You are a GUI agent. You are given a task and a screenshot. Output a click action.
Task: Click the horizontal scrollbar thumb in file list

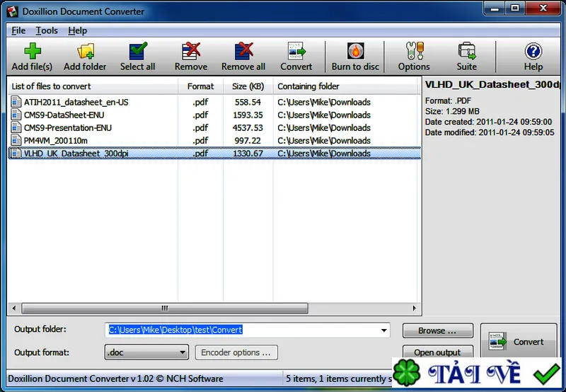point(165,309)
